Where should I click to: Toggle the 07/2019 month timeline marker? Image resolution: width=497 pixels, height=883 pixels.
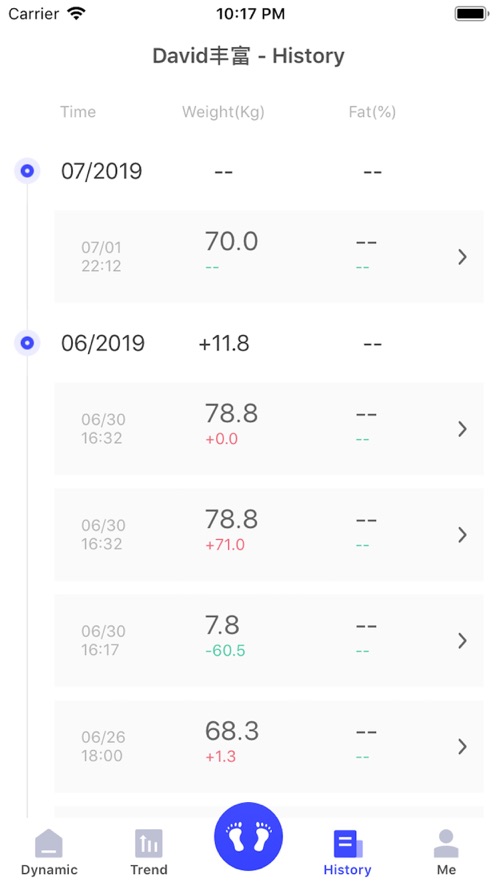coord(27,171)
